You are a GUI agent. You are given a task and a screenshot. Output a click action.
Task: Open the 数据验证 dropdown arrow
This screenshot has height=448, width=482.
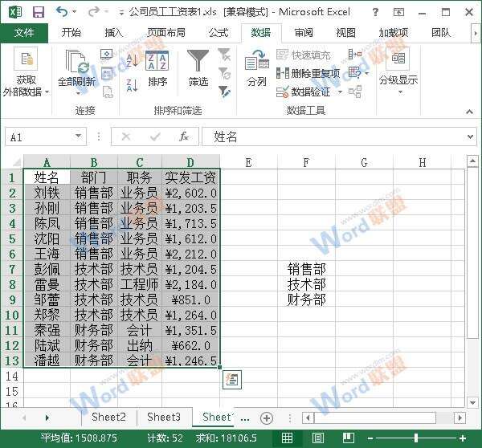[340, 92]
